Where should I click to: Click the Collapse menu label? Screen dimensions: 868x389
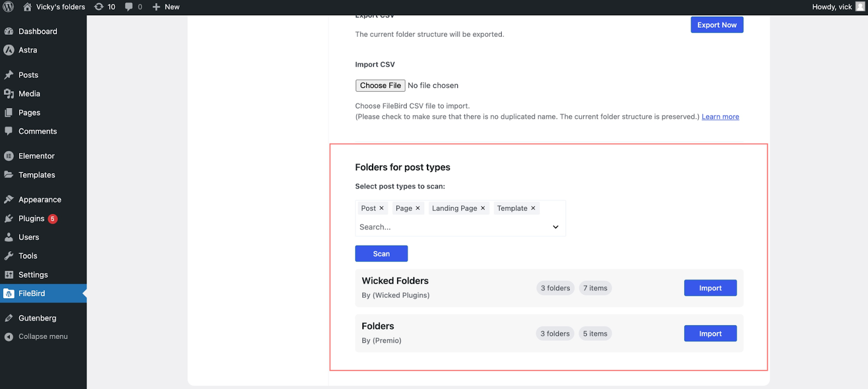tap(43, 337)
